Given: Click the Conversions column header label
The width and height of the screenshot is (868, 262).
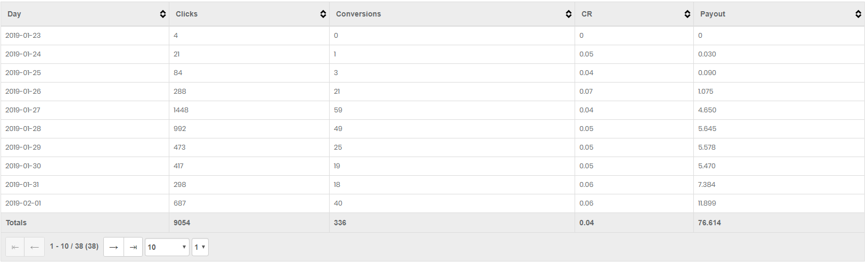Looking at the screenshot, I should 358,14.
